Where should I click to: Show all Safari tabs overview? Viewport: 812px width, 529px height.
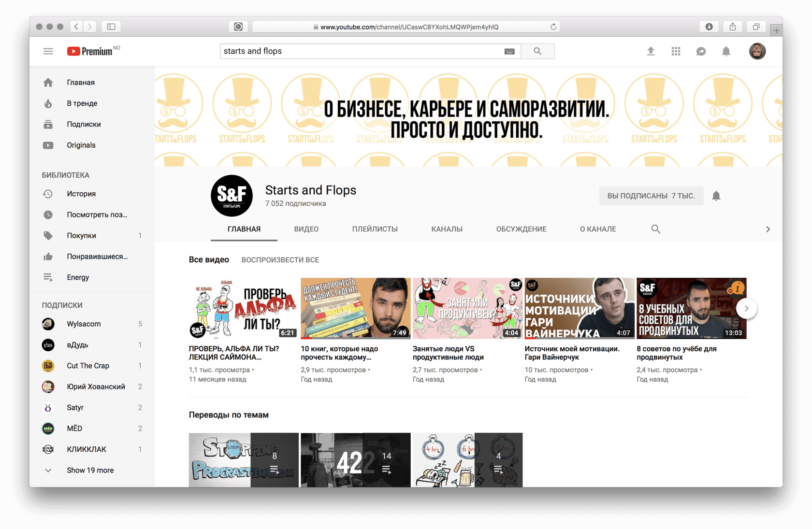pos(756,27)
